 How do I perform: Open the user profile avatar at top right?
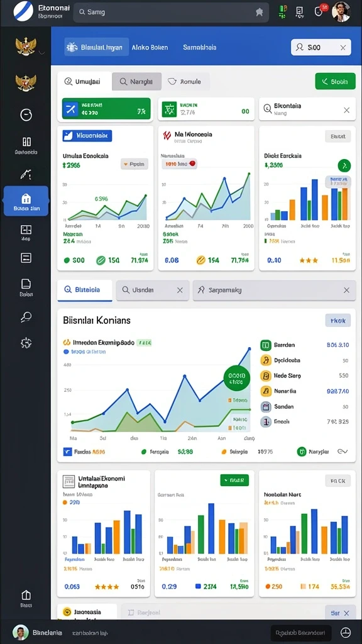341,11
